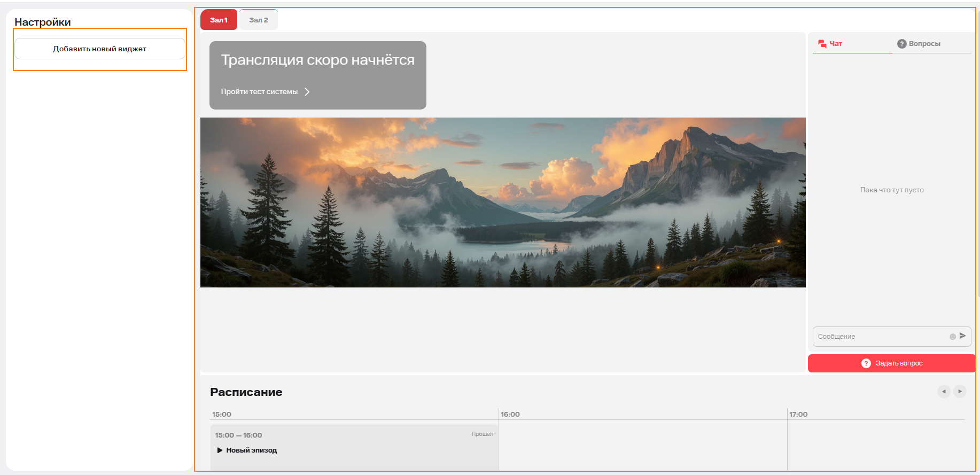Click the Настройки panel title

coord(43,22)
